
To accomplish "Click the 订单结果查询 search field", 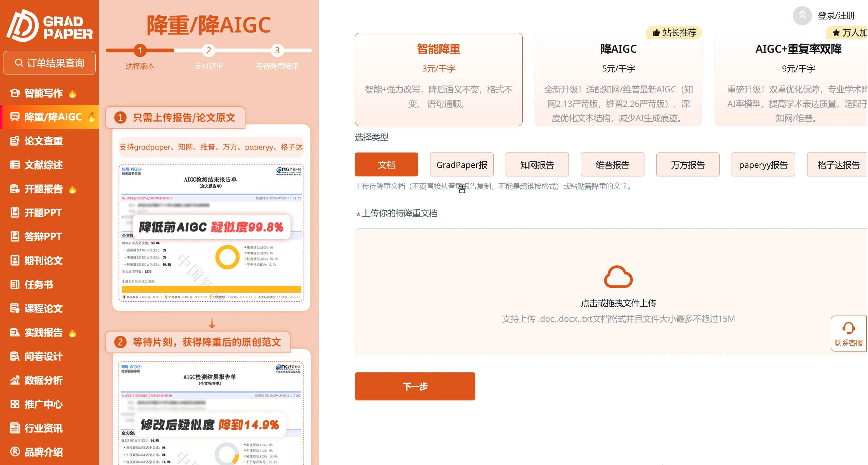I will [49, 63].
